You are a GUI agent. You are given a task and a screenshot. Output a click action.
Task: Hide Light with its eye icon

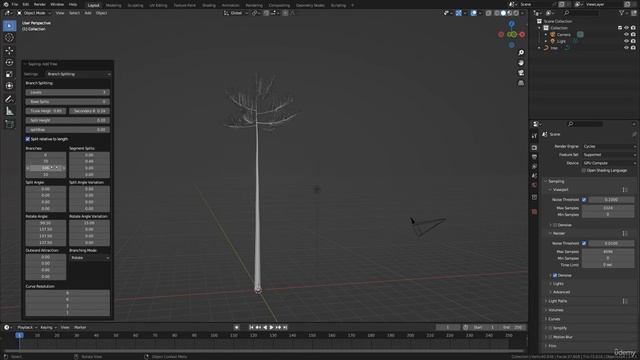click(x=626, y=41)
